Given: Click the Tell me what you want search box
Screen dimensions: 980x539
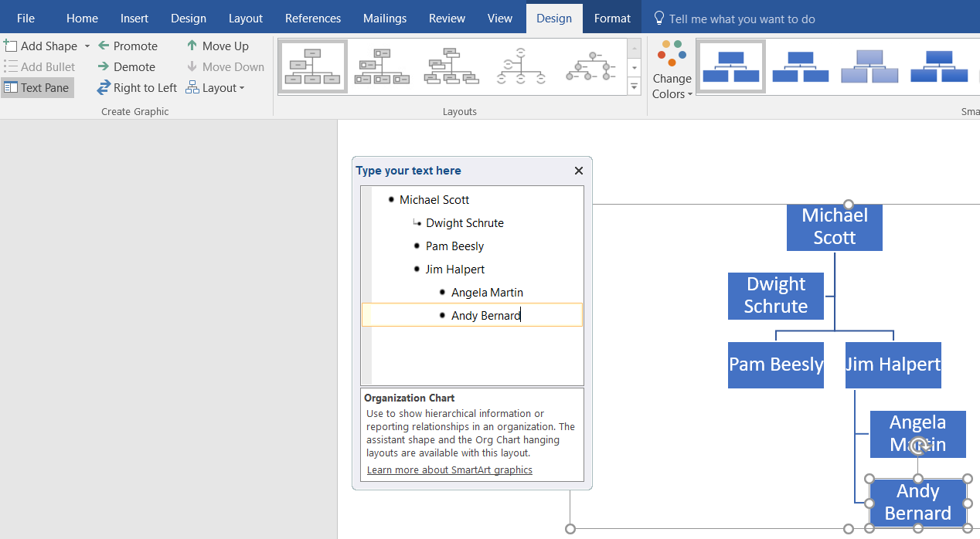Looking at the screenshot, I should [742, 19].
